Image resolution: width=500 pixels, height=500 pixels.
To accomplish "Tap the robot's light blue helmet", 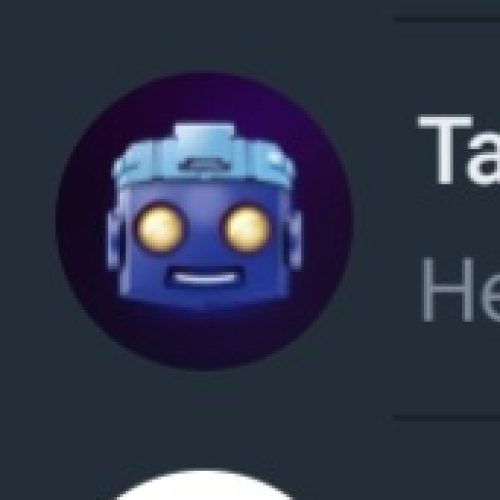I will (x=204, y=157).
